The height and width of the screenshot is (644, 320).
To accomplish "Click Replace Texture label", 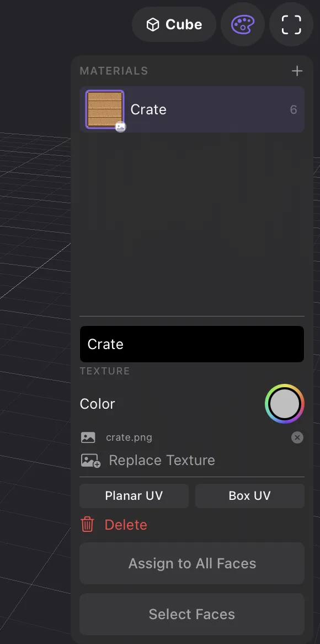I will point(162,460).
